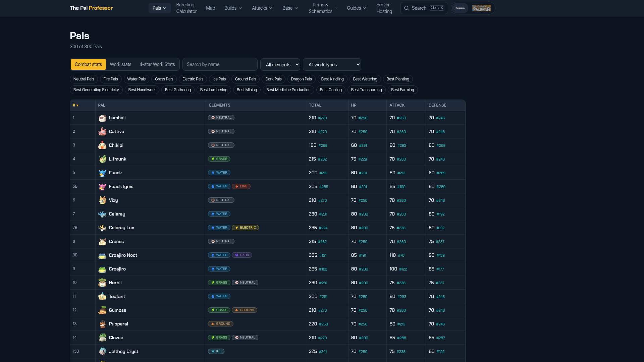Screen dimensions: 644x362
Task: Click the Jolthog Cryst pal icon
Action: tap(102, 352)
